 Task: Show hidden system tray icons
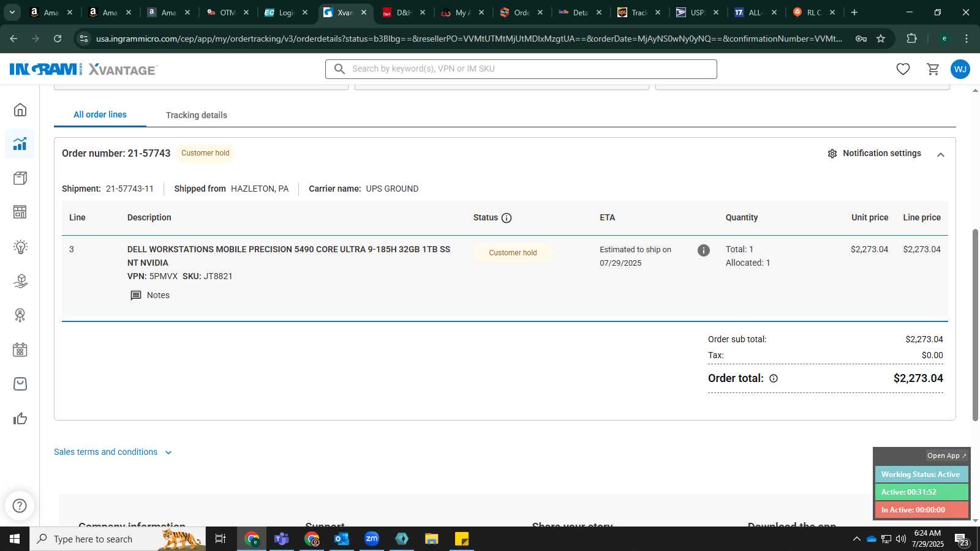coord(856,539)
